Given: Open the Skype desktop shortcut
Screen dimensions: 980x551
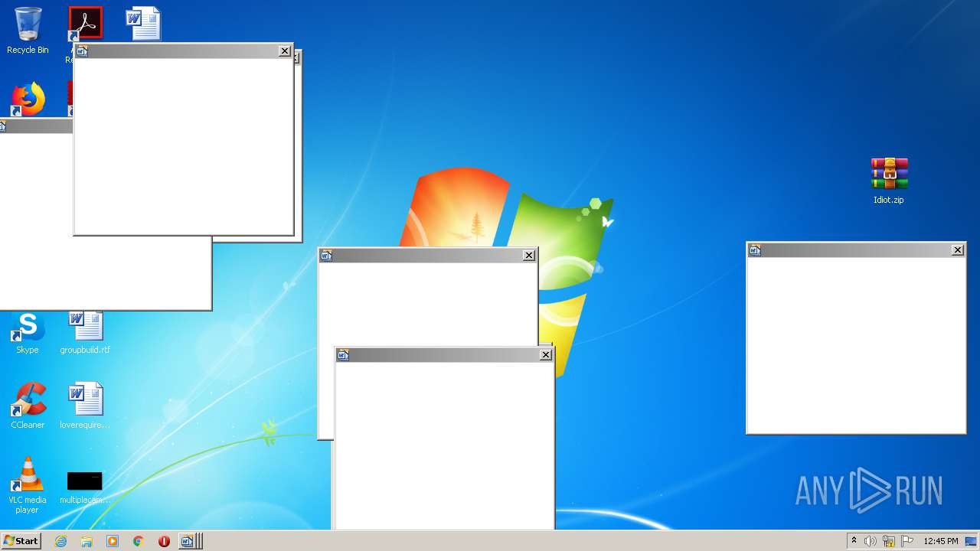Looking at the screenshot, I should (28, 333).
